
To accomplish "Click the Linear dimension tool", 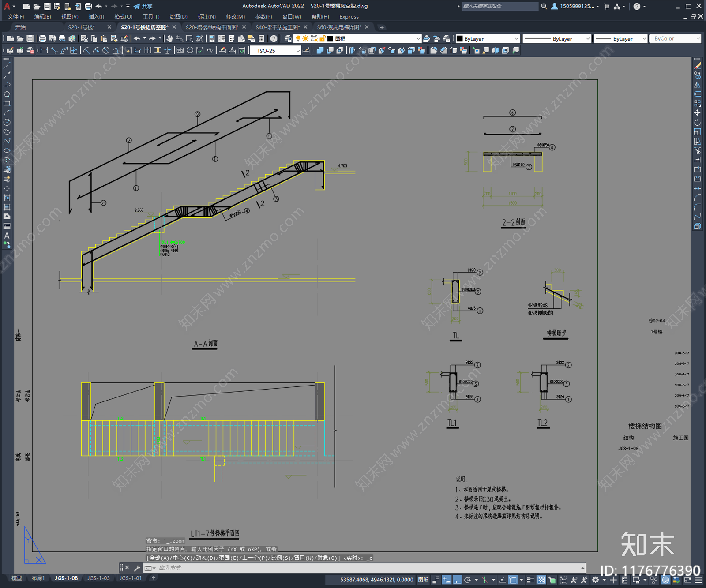I will (x=44, y=50).
